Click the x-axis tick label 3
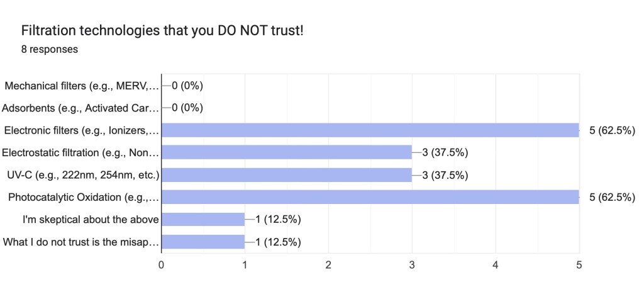This screenshot has width=644, height=306. [412, 265]
